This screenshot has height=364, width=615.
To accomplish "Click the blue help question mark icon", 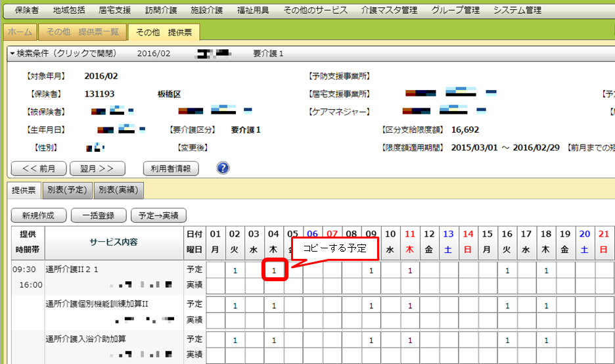I will (223, 168).
